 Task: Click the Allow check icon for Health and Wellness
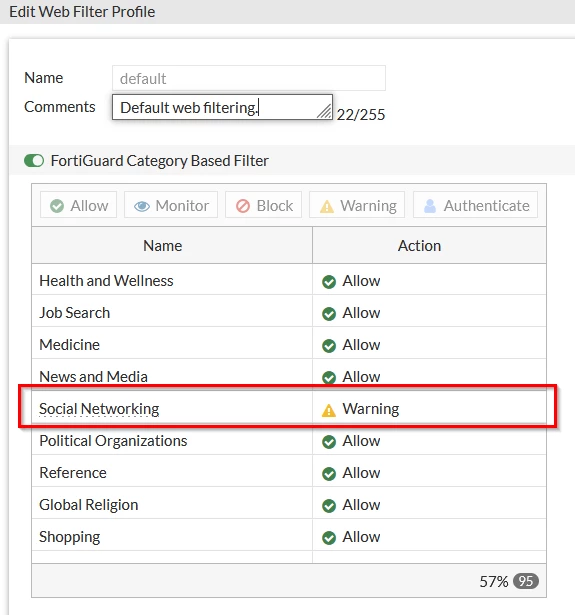(329, 282)
